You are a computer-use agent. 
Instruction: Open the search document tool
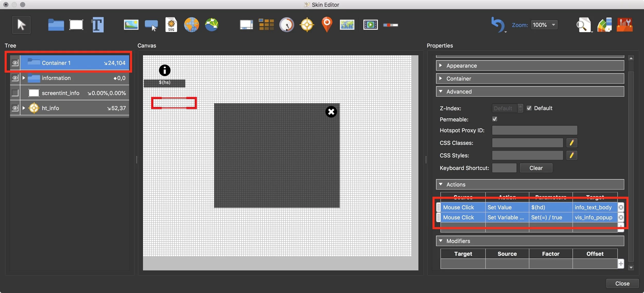click(583, 25)
